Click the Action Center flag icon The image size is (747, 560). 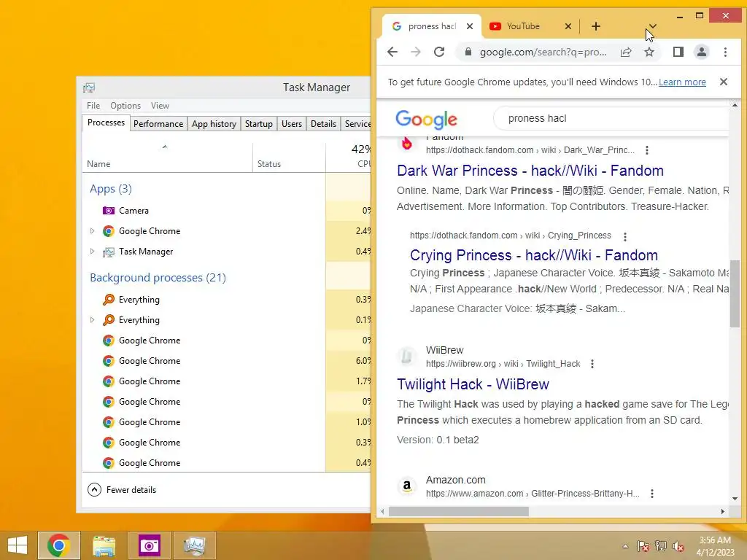pos(643,546)
